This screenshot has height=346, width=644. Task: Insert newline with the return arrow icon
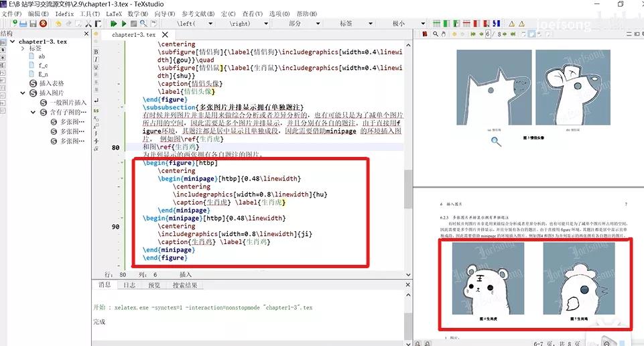[96, 101]
